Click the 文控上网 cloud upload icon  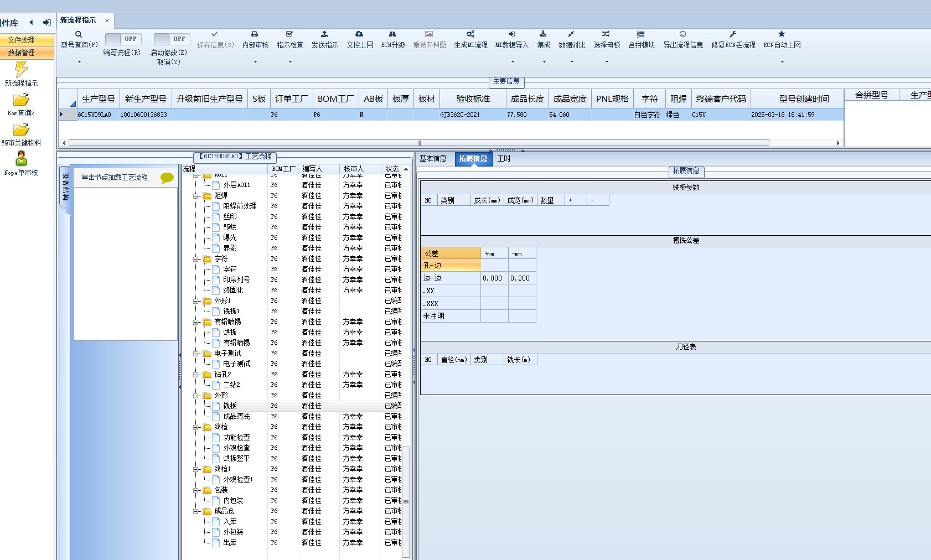359,34
